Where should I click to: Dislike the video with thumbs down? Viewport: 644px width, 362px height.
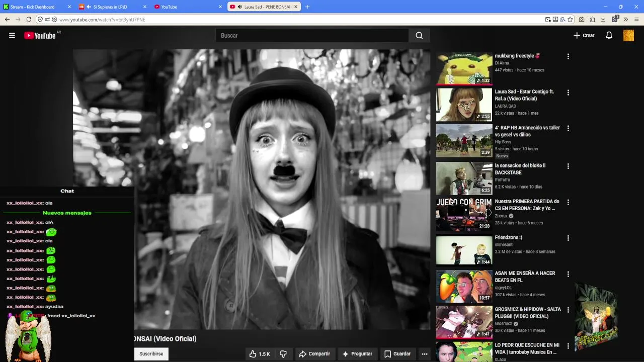click(283, 354)
